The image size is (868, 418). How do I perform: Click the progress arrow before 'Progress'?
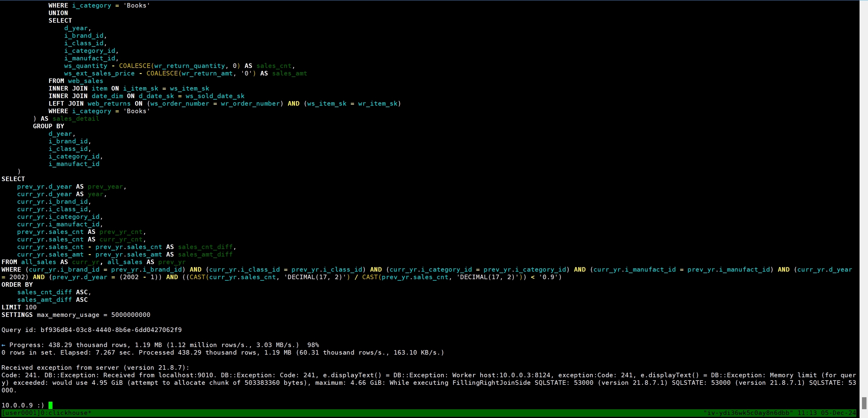(3, 345)
